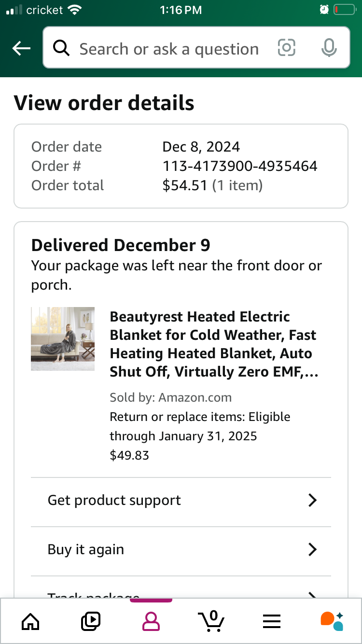Tap the Buy it again row
The width and height of the screenshot is (362, 644).
(x=181, y=550)
